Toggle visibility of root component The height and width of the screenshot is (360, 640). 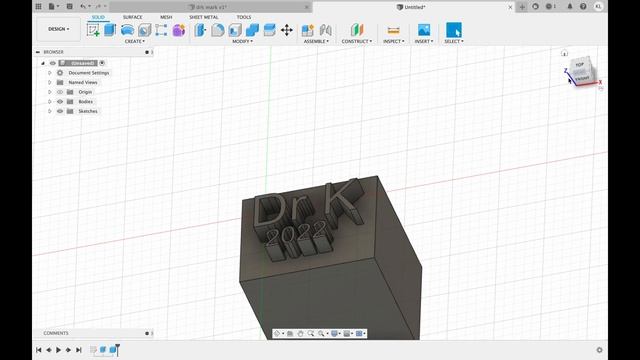(53, 63)
